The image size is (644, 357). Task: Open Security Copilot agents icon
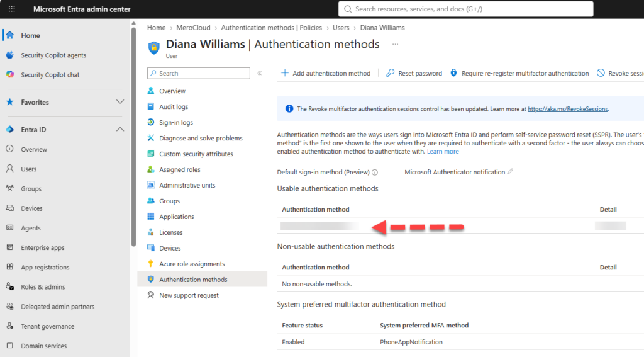point(10,55)
